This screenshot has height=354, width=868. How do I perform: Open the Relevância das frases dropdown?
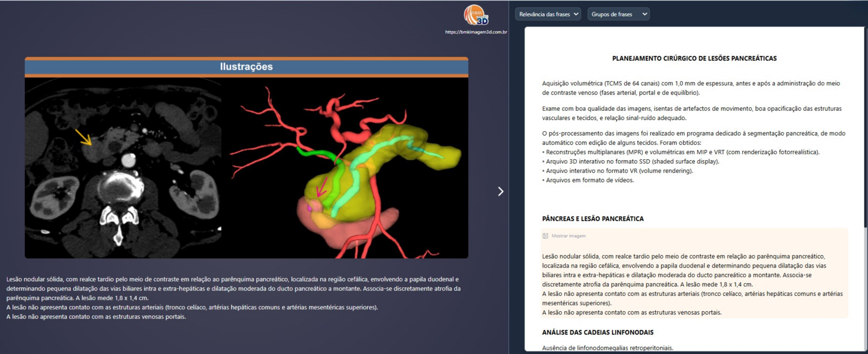pyautogui.click(x=548, y=14)
